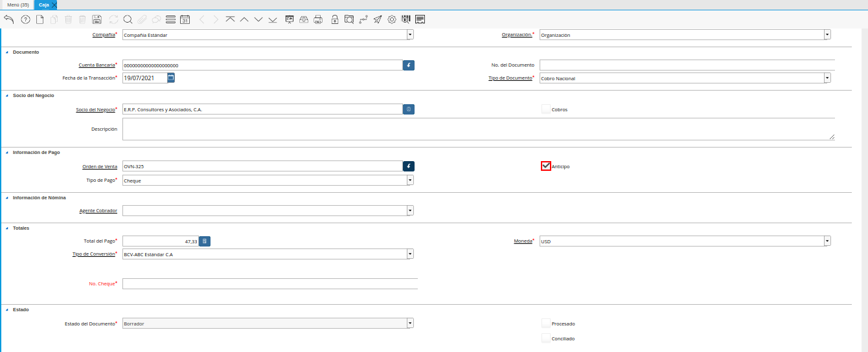The image size is (868, 352).
Task: Go to parent record left chevron
Action: (201, 19)
